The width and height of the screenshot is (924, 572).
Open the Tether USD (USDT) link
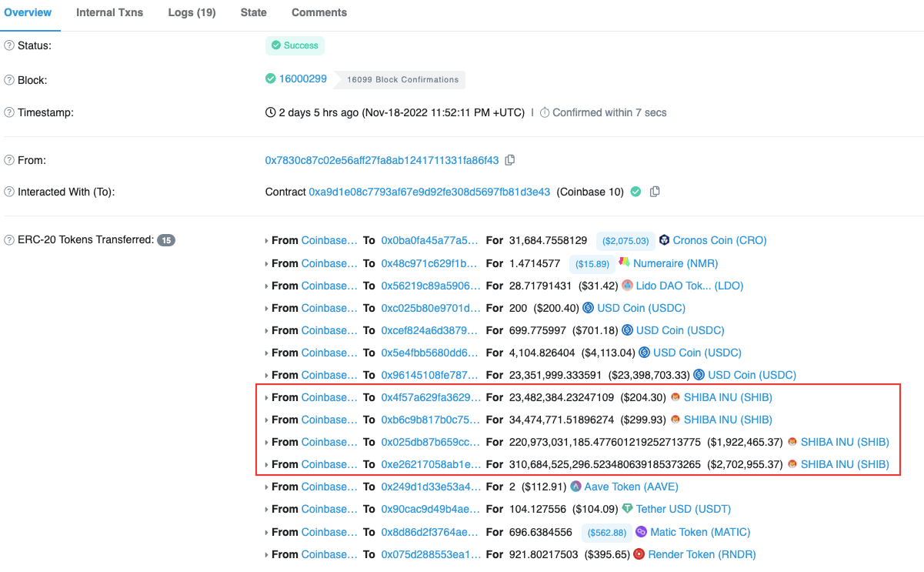(x=683, y=509)
